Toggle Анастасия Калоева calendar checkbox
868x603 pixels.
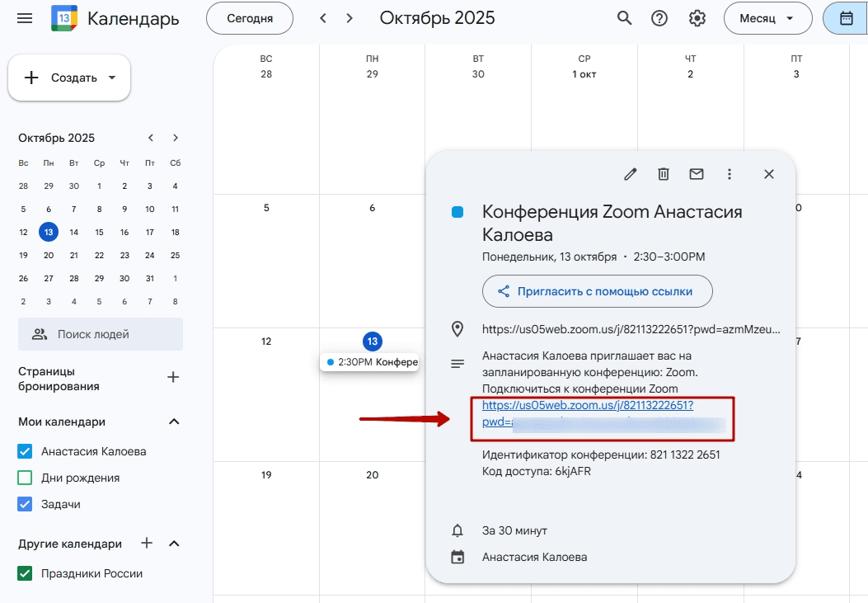tap(25, 451)
